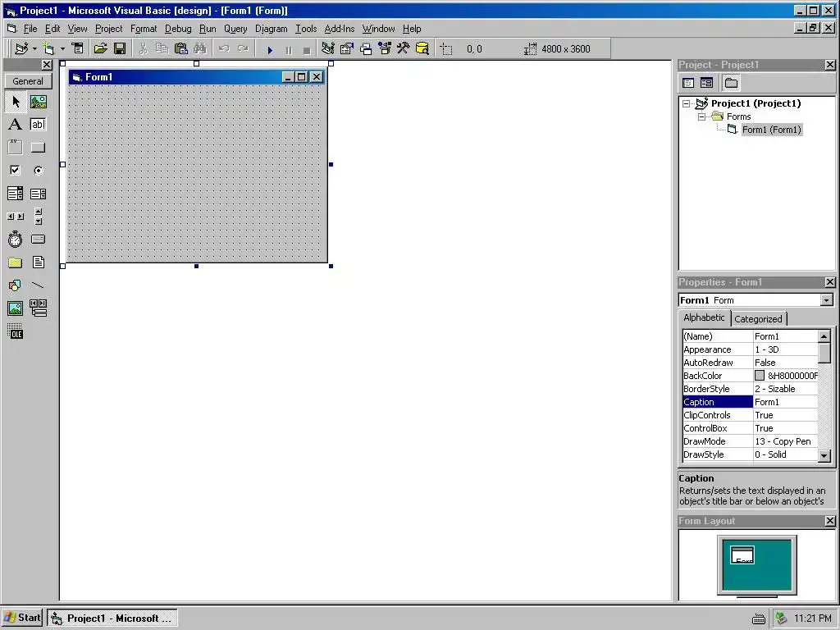Click View Object in Project panel
Viewport: 840px width, 630px height.
point(706,83)
